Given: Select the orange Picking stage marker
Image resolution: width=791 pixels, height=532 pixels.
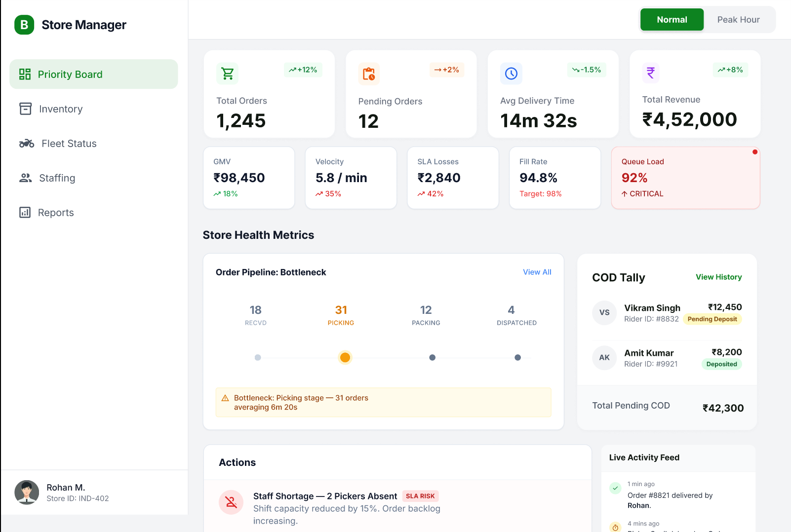Looking at the screenshot, I should tap(345, 357).
